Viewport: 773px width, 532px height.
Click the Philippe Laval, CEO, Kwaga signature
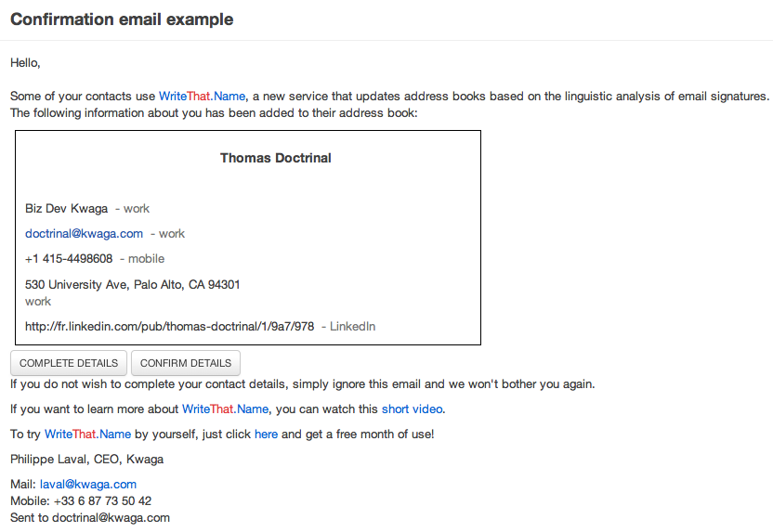86,459
